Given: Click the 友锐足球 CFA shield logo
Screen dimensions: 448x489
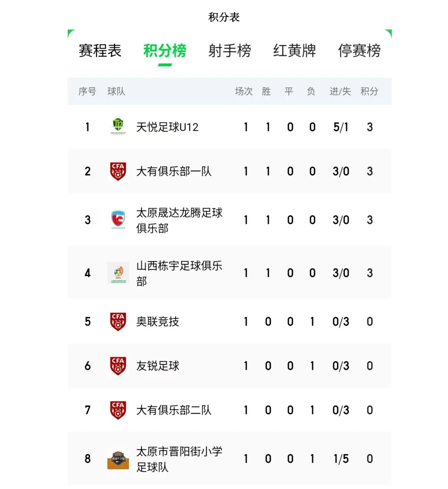Looking at the screenshot, I should (118, 366).
